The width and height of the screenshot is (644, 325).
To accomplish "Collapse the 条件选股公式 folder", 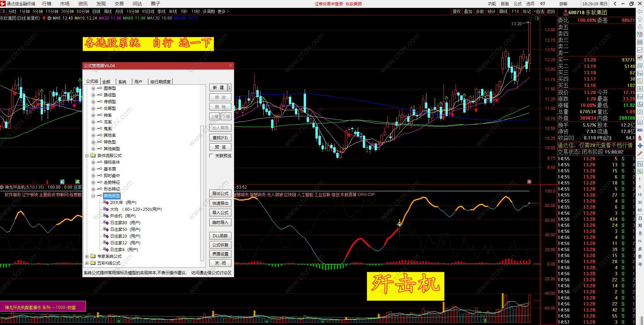I will click(87, 156).
